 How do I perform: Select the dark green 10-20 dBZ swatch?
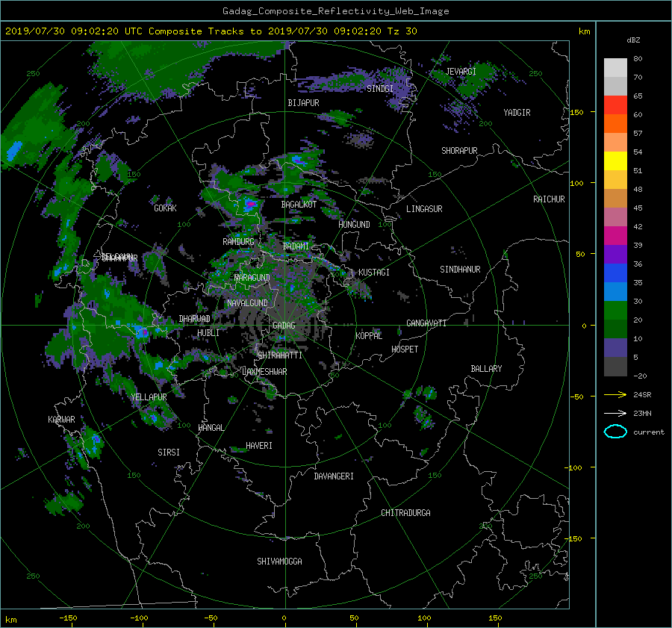(615, 329)
